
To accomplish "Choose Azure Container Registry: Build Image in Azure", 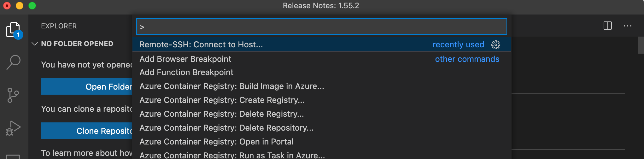I will tap(232, 86).
